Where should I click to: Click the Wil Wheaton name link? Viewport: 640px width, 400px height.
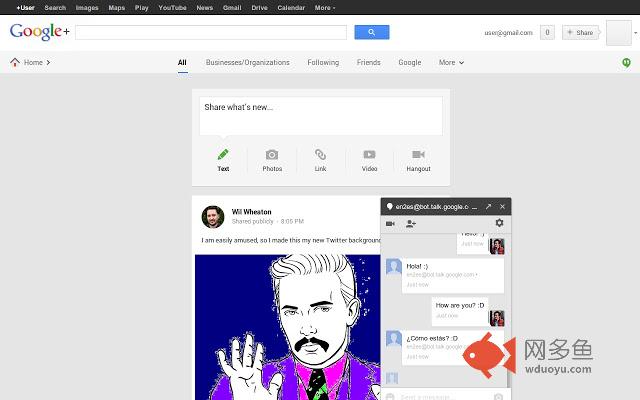[251, 212]
